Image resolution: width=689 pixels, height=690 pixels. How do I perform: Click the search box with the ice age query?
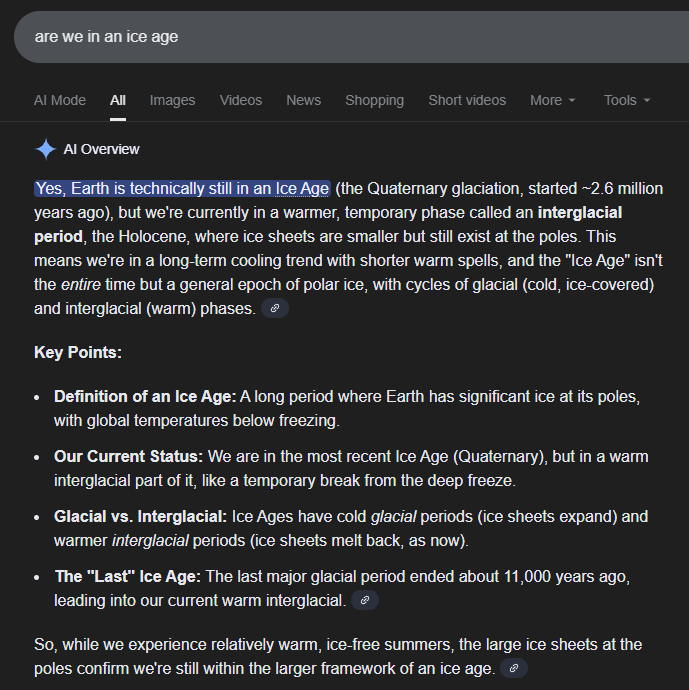click(x=340, y=37)
